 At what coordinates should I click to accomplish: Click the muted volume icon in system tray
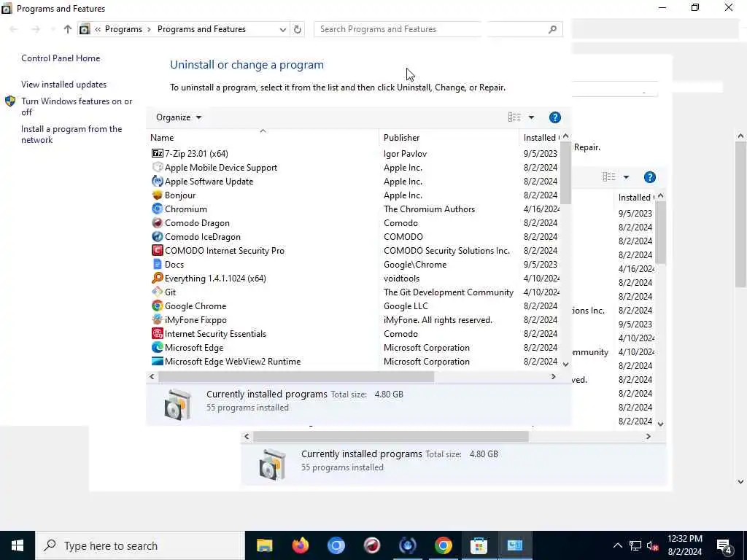point(653,545)
